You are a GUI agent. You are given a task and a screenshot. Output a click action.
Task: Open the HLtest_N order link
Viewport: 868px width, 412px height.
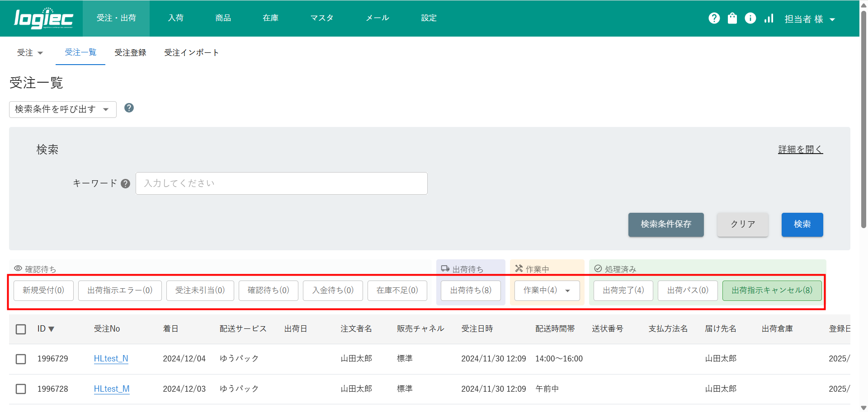(111, 359)
